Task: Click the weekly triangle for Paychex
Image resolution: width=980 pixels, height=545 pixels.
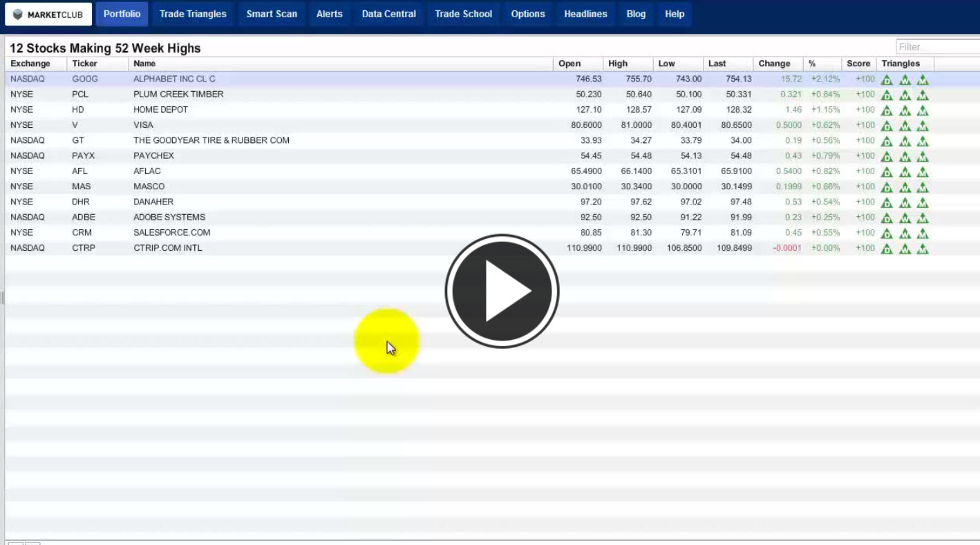Action: tap(905, 157)
